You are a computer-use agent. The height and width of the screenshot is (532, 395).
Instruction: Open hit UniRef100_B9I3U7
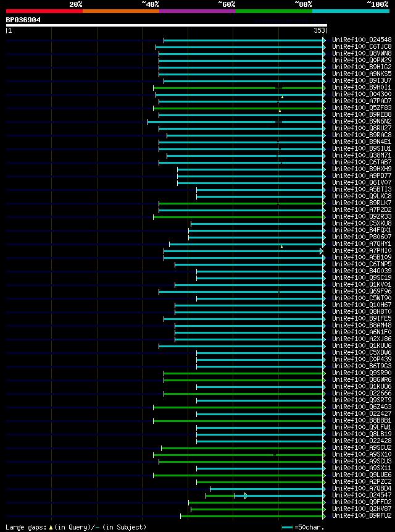tap(362, 80)
